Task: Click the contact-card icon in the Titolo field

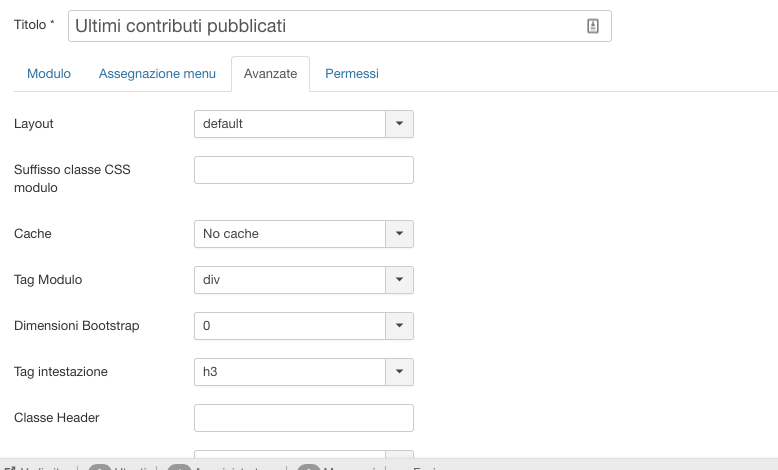Action: (x=592, y=26)
